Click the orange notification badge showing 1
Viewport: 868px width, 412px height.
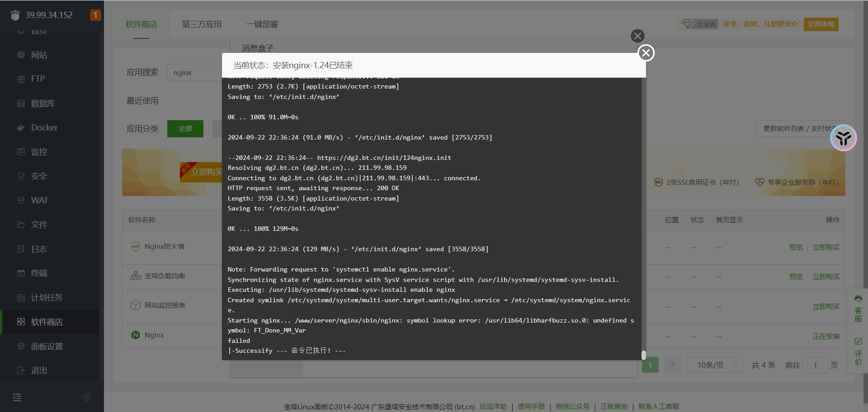point(95,15)
